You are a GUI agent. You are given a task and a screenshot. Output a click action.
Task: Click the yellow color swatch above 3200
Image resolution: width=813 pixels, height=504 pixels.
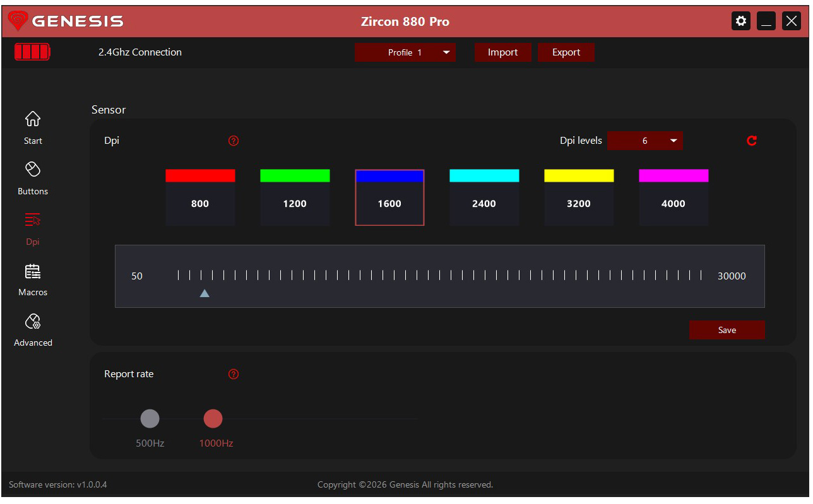[x=579, y=175]
